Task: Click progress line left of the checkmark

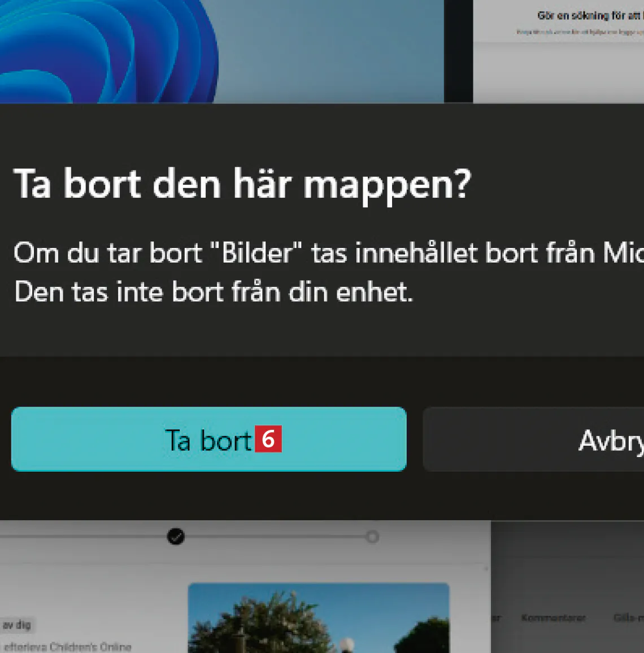Action: 83,537
